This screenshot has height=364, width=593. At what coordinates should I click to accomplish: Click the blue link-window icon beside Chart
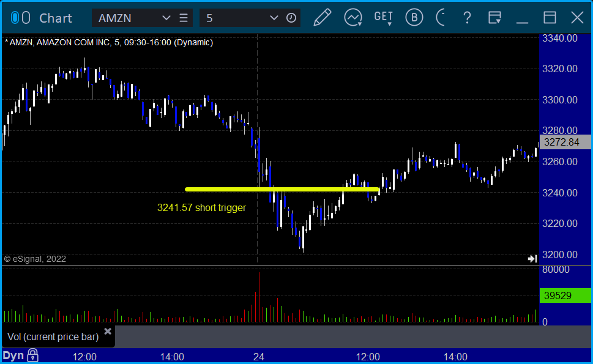pos(15,18)
